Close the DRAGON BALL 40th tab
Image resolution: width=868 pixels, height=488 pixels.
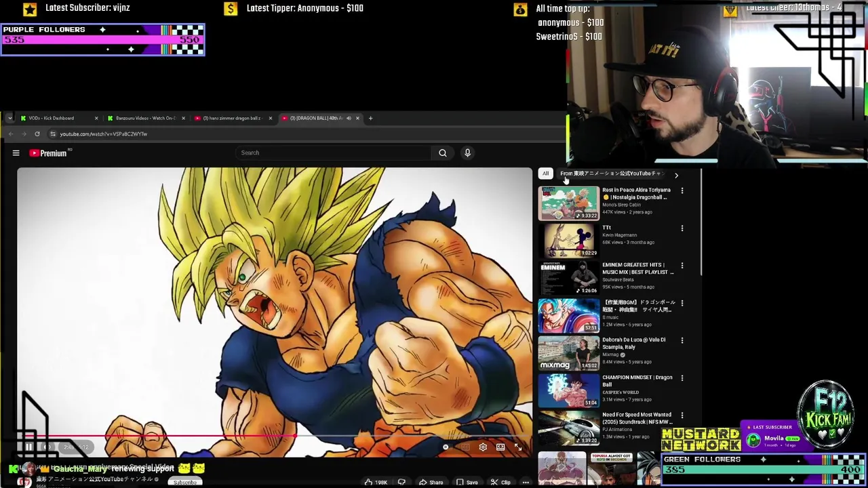point(357,119)
